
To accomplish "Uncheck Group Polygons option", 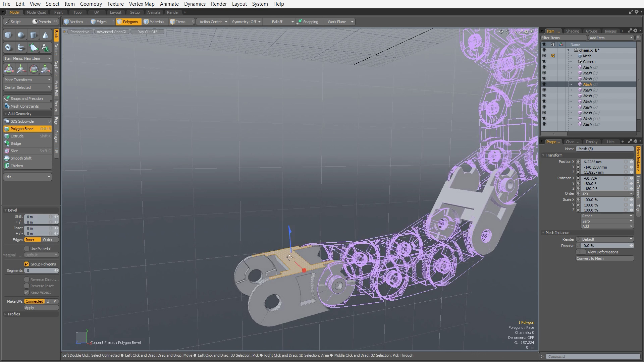I will click(x=26, y=264).
